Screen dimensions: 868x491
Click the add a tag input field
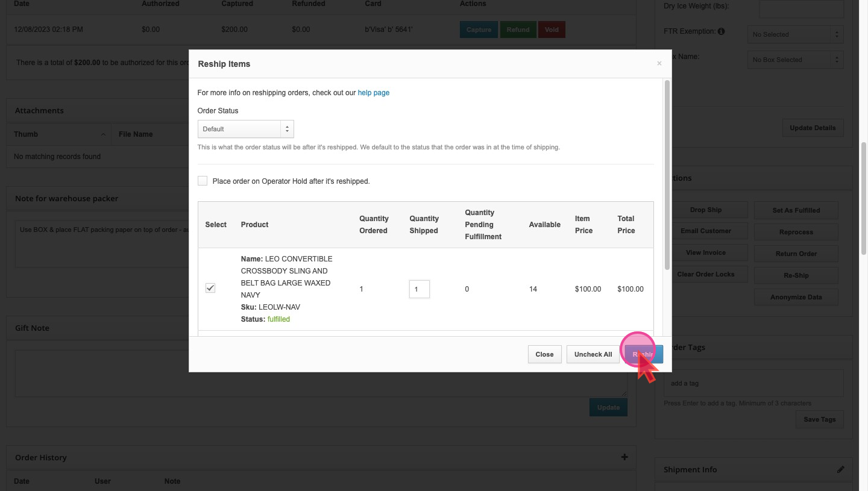point(753,383)
